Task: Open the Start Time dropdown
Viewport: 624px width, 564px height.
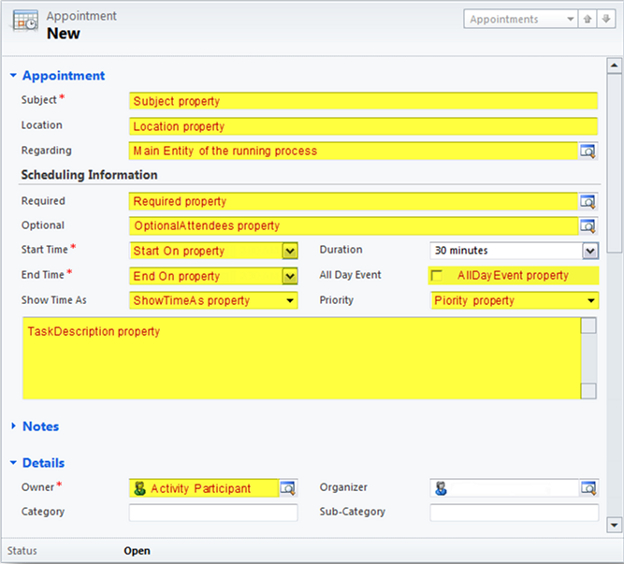Action: point(289,251)
